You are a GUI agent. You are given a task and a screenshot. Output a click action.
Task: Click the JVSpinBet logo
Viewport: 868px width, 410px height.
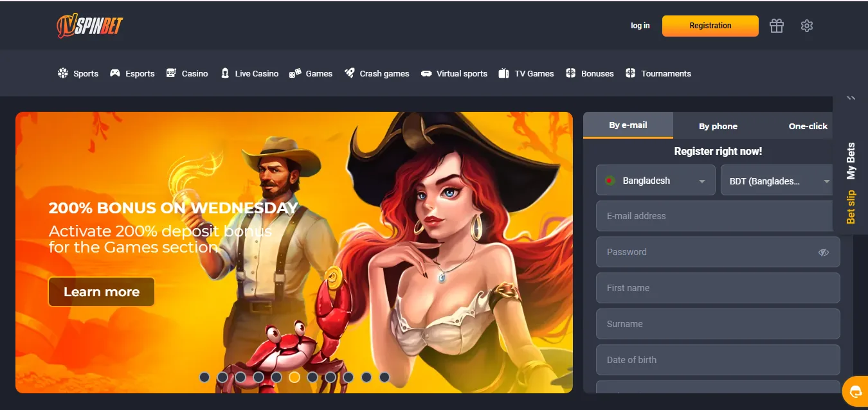point(89,26)
